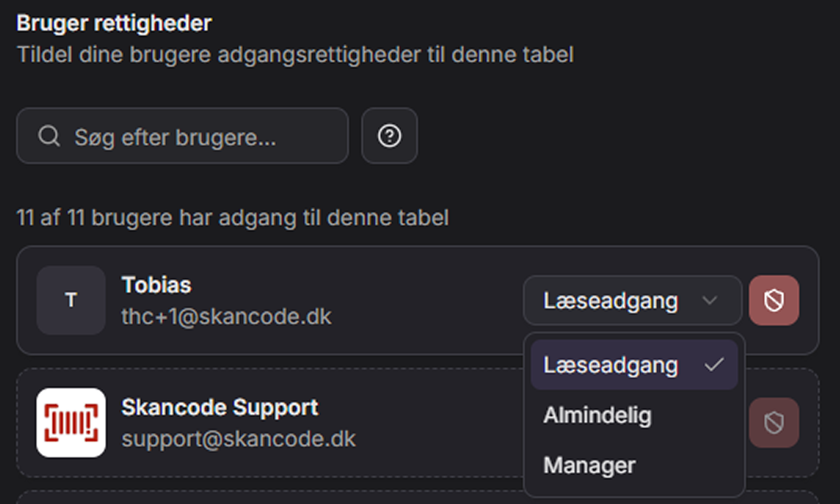Pick the Manager role from the menu
The height and width of the screenshot is (504, 840).
pyautogui.click(x=590, y=465)
